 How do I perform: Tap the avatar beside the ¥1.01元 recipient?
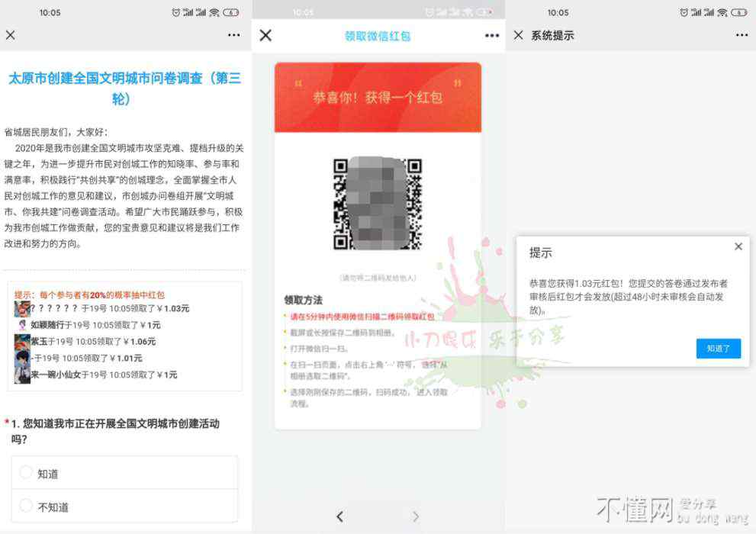(x=22, y=359)
